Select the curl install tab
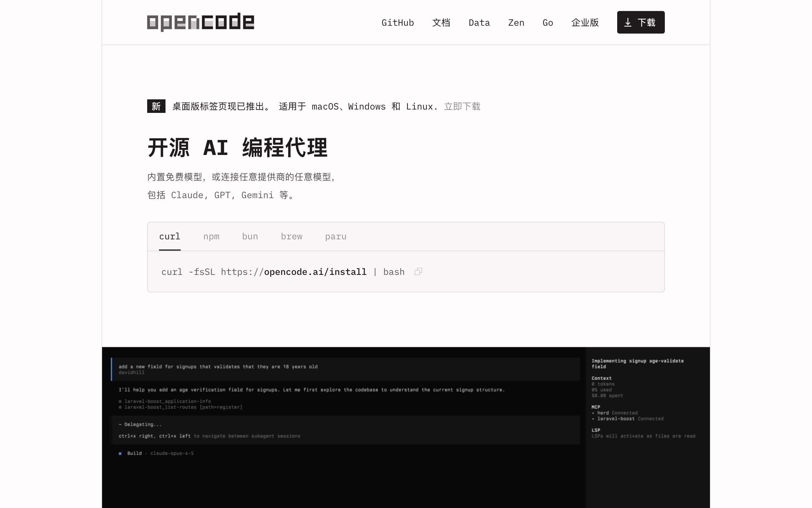This screenshot has width=812, height=508. pyautogui.click(x=170, y=237)
